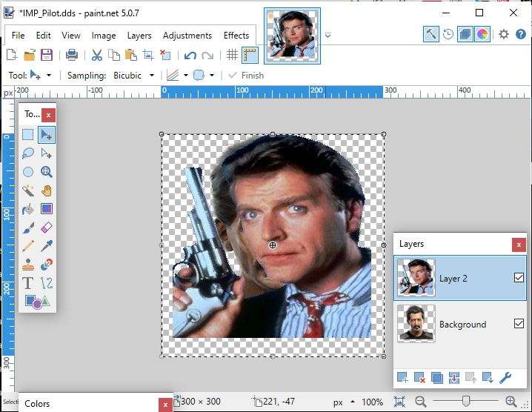Screen dimensions: 532x412
Task: Adjust the zoom level slider
Action: tap(466, 401)
